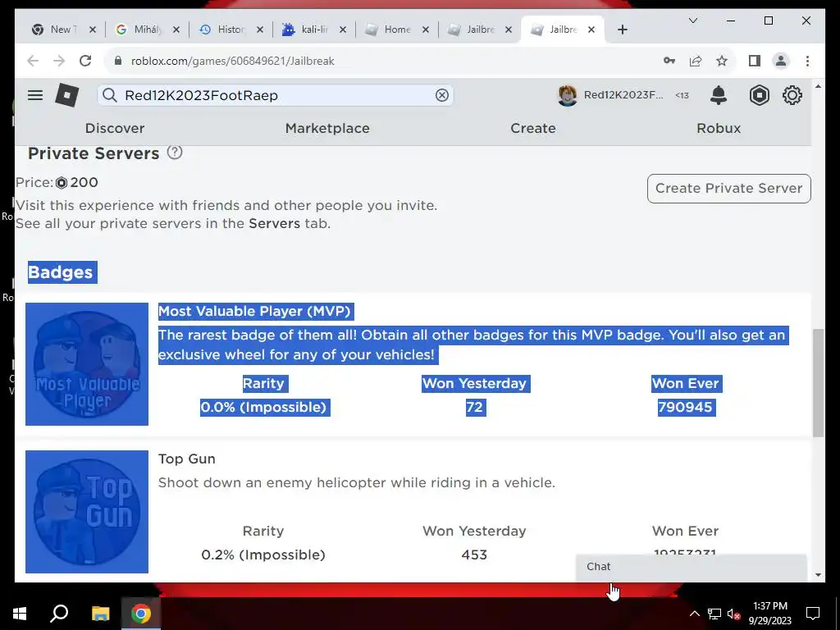
Task: Go forward in Chrome browser
Action: click(x=59, y=61)
